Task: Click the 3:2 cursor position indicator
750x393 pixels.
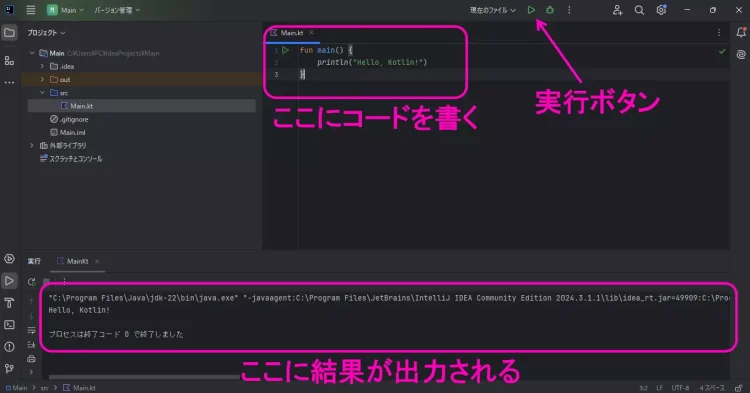Action: click(x=644, y=388)
